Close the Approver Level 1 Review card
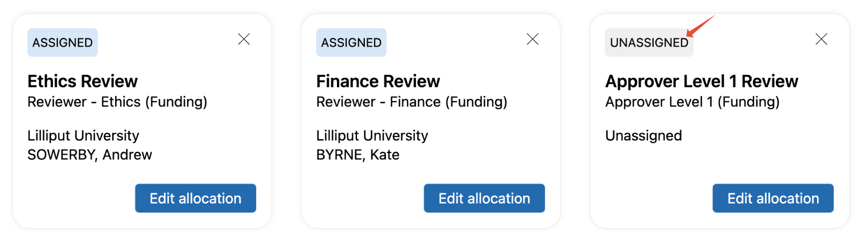The height and width of the screenshot is (242, 868). [821, 39]
